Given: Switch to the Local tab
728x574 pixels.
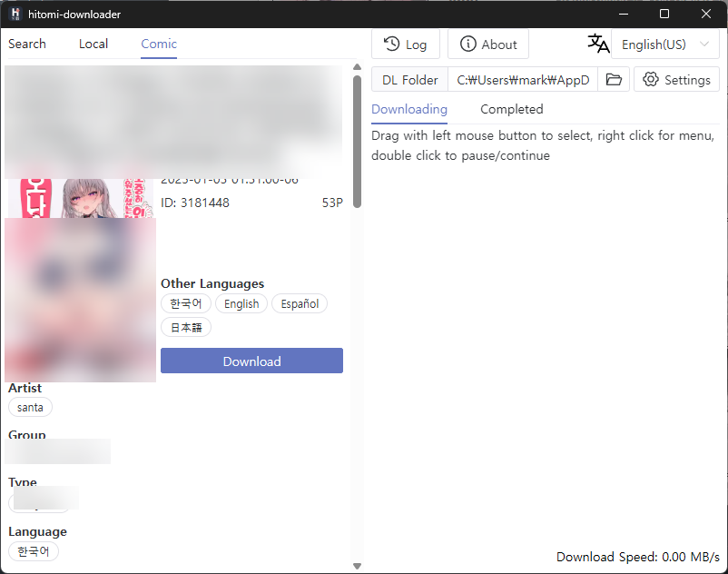Looking at the screenshot, I should [x=93, y=45].
